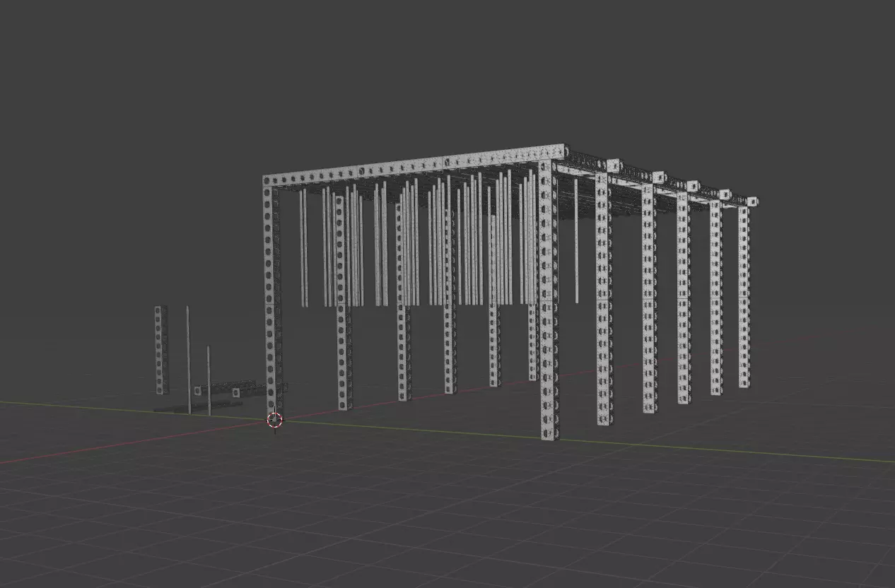Select the rightmost rear perforated column
This screenshot has width=895, height=588.
tap(744, 297)
